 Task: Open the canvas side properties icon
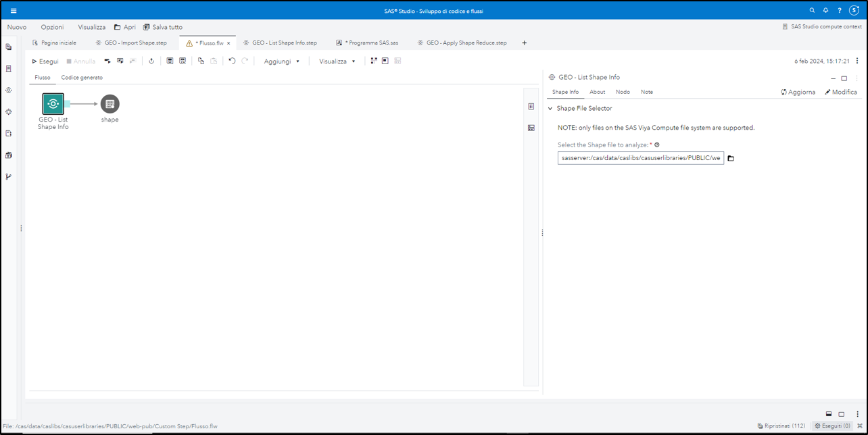[x=531, y=107]
